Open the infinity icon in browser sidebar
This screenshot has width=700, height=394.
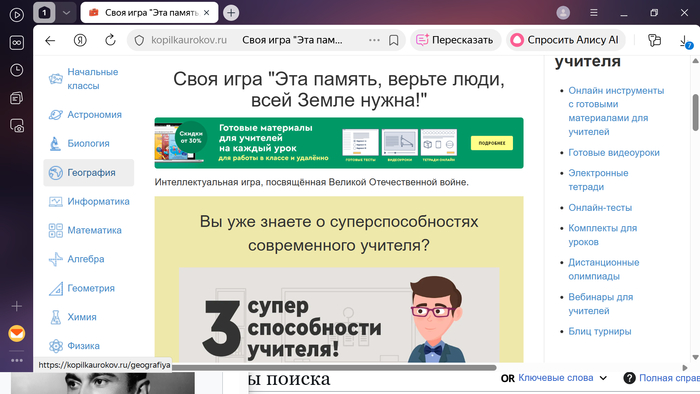(17, 42)
